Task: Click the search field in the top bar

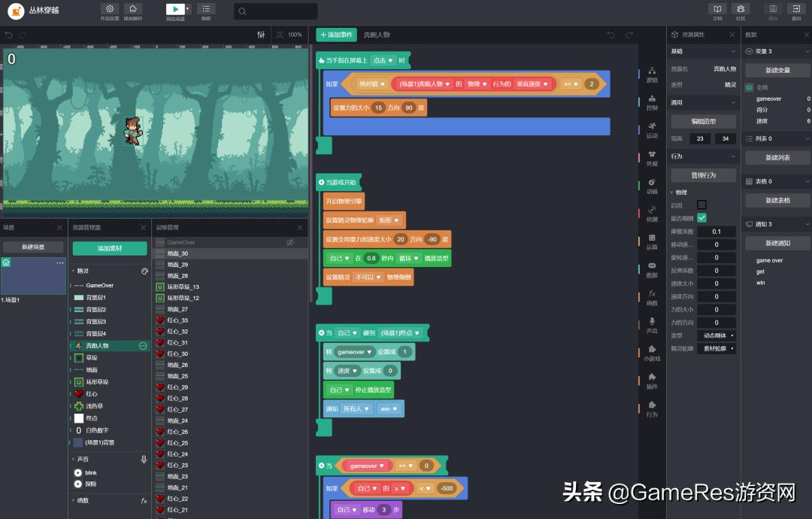Action: 274,11
